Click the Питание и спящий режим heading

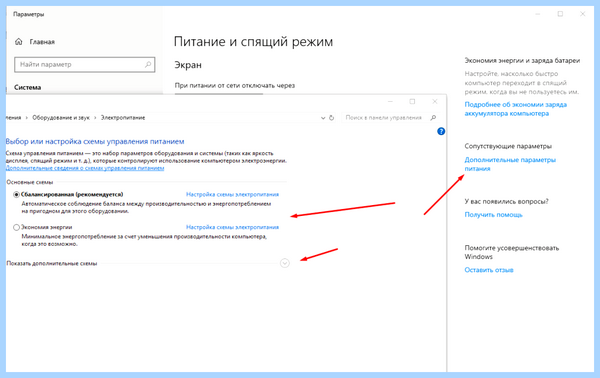click(x=253, y=41)
